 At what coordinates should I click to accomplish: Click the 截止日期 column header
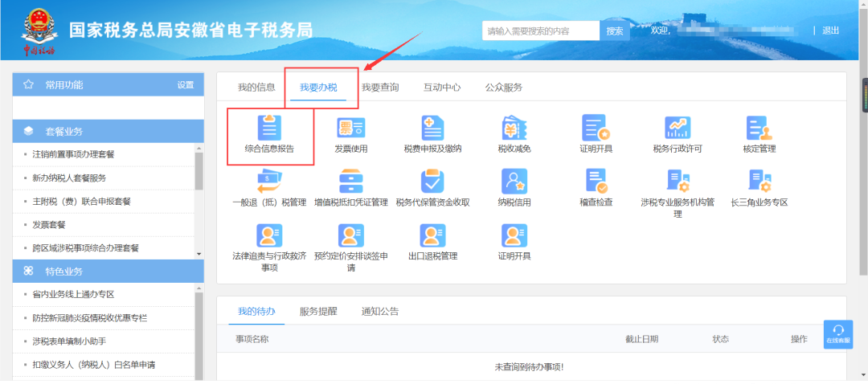click(642, 339)
